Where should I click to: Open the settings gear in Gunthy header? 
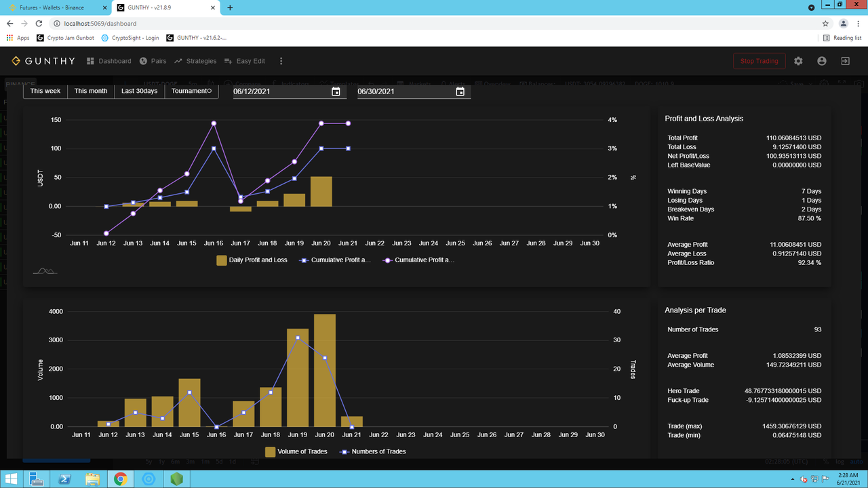point(798,61)
